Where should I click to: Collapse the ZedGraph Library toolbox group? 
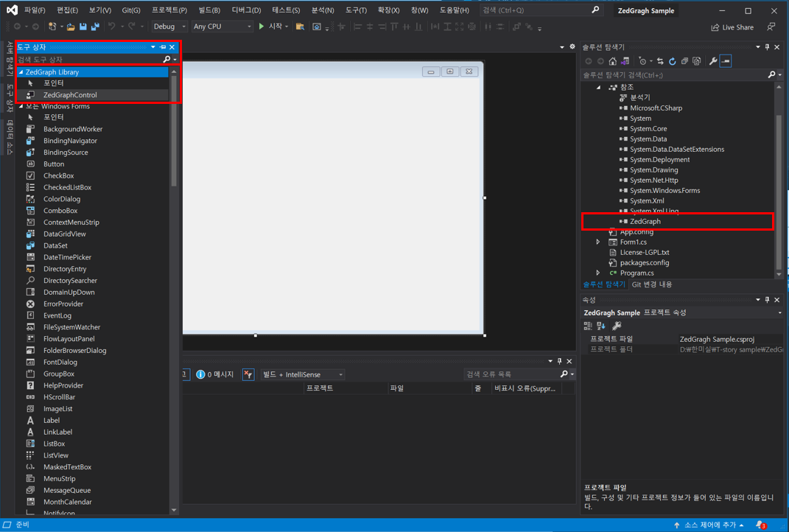coord(21,72)
